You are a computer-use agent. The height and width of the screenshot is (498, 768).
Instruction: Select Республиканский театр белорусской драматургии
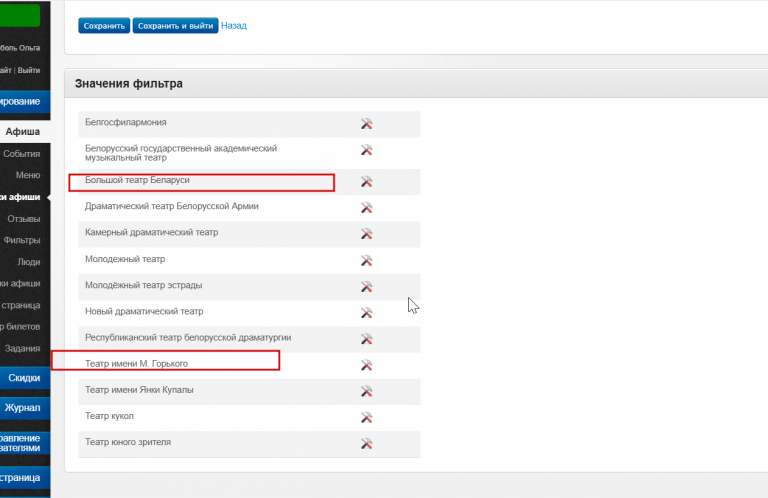(188, 337)
